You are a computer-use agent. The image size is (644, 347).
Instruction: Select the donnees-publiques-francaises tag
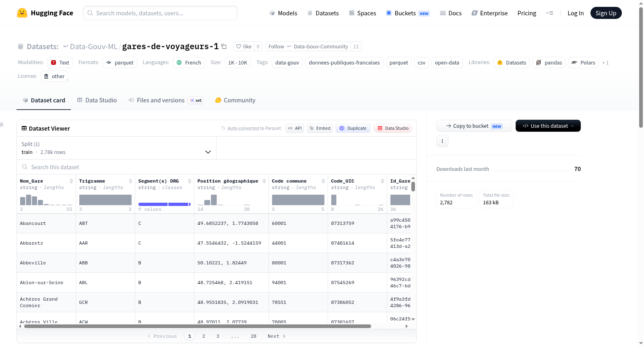point(344,62)
